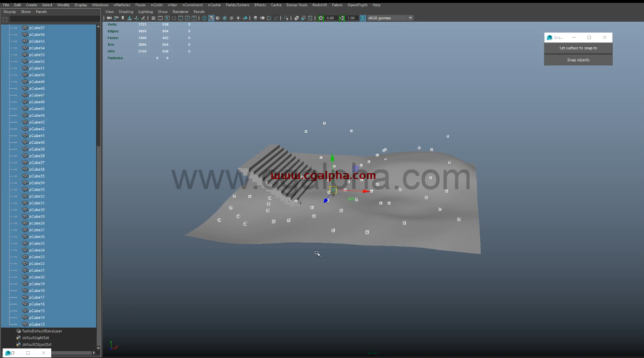Toggle the Film Gate display
Image resolution: width=644 pixels, height=358 pixels.
point(160,18)
